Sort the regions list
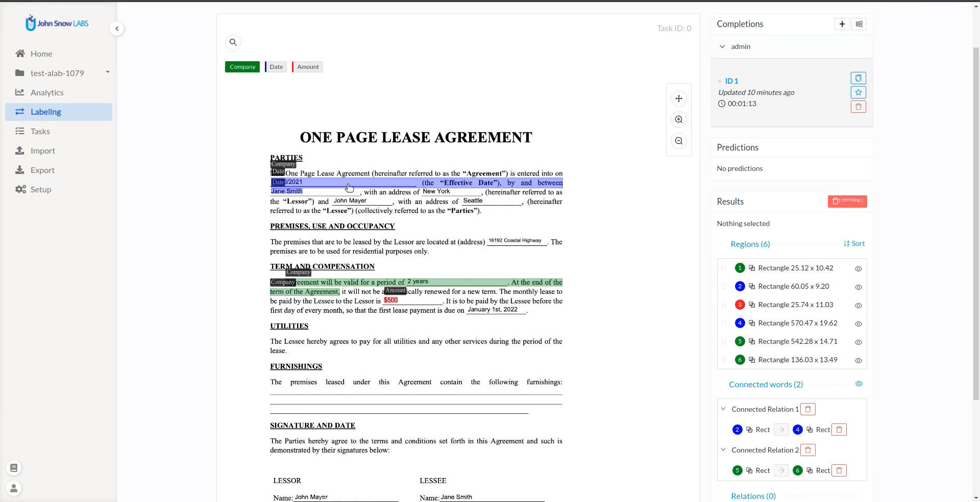 coord(854,243)
